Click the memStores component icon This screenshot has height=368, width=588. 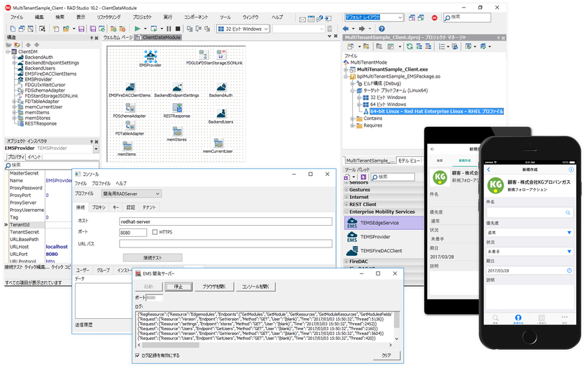point(176,131)
